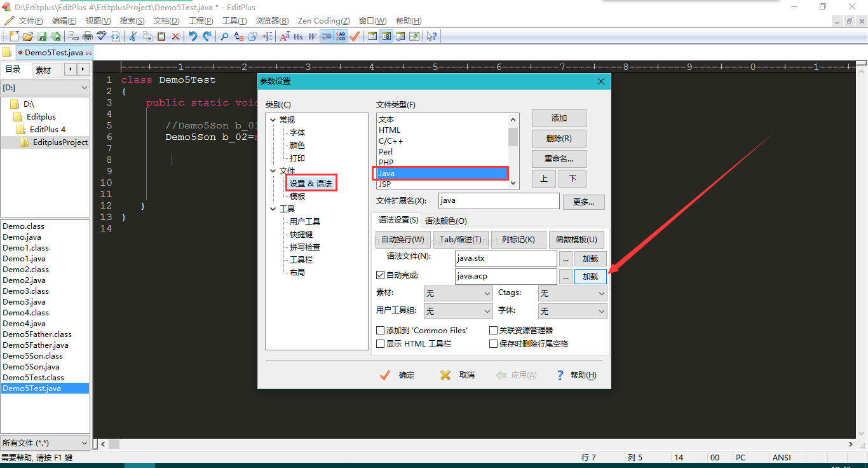Toggle the Hex viewer (Hx) icon
The height and width of the screenshot is (468, 868).
coord(298,36)
